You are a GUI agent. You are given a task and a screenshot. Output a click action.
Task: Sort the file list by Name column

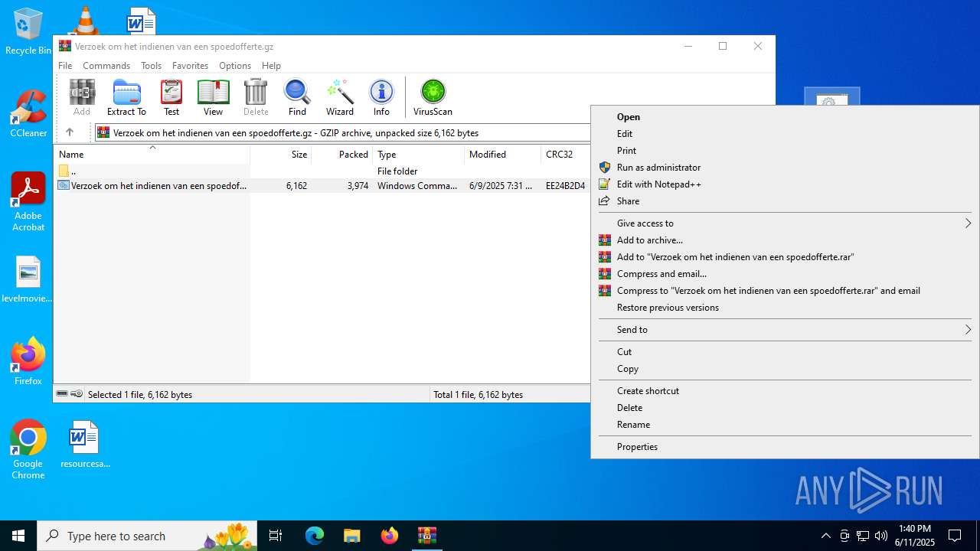coord(152,155)
